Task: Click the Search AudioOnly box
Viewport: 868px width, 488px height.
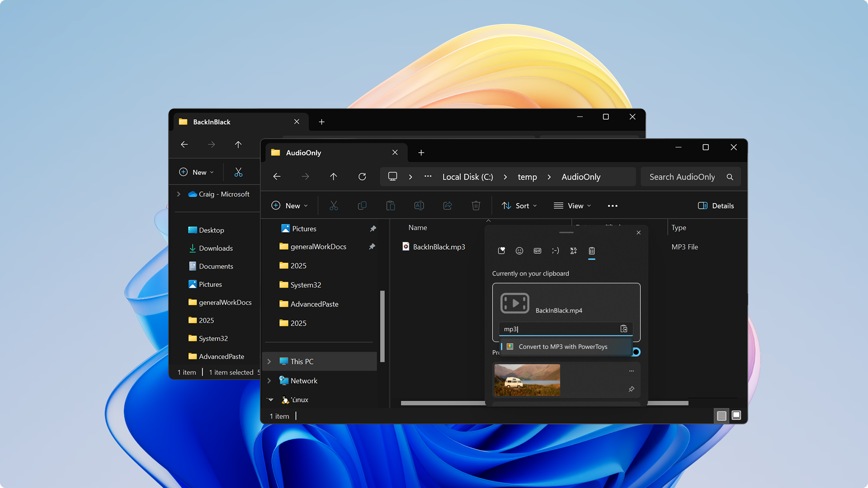Action: (x=691, y=177)
